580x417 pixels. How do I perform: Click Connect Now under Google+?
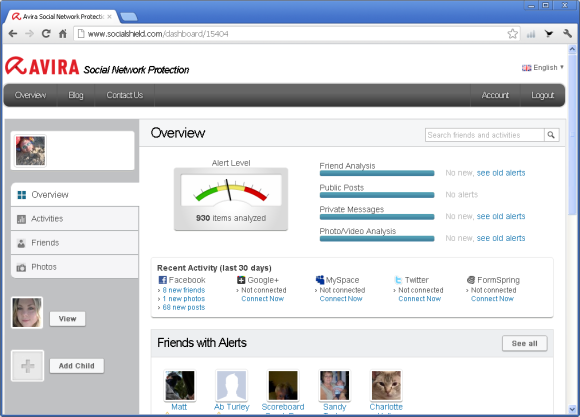click(x=263, y=299)
